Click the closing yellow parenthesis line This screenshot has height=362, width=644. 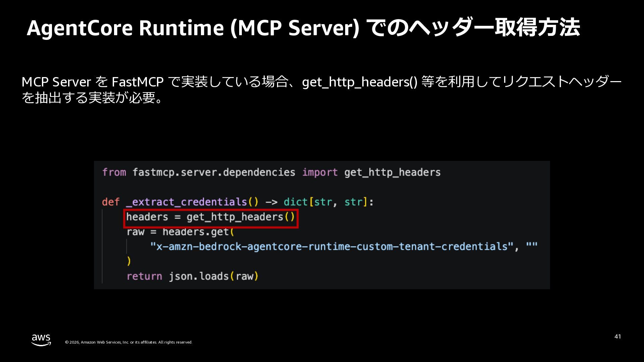tap(129, 261)
